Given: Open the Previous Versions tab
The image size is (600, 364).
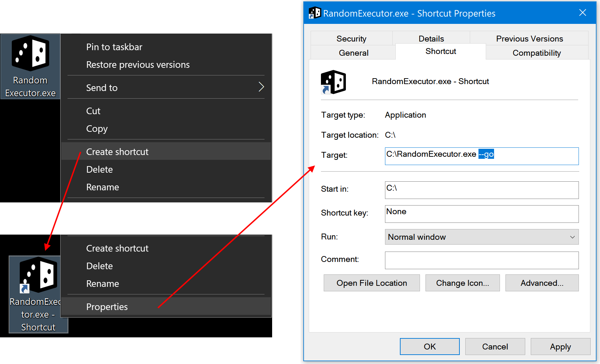Looking at the screenshot, I should tap(529, 38).
